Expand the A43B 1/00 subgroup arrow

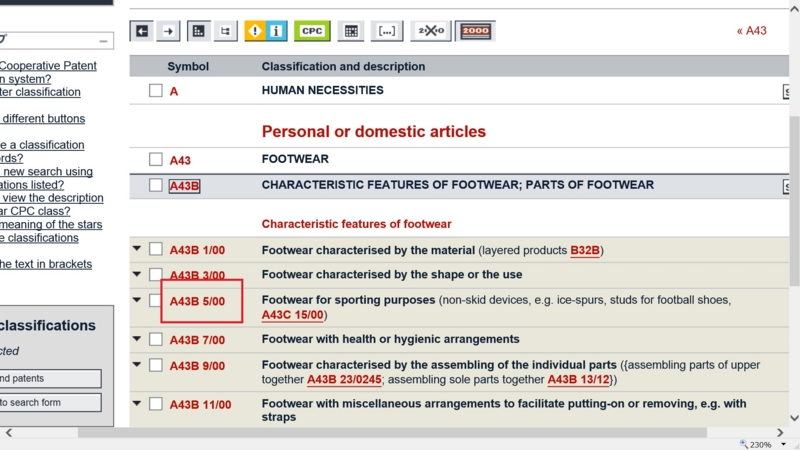click(x=137, y=248)
